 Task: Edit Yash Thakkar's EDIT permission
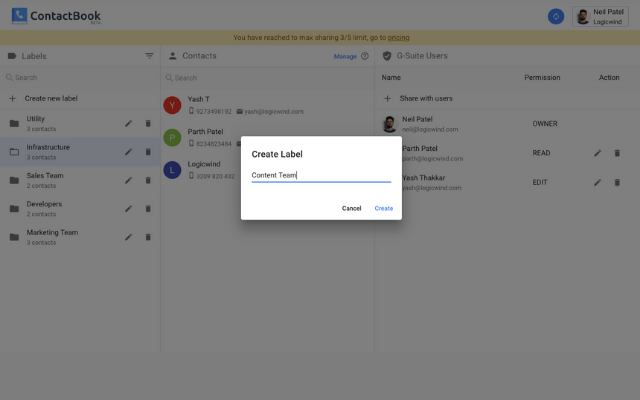click(597, 182)
